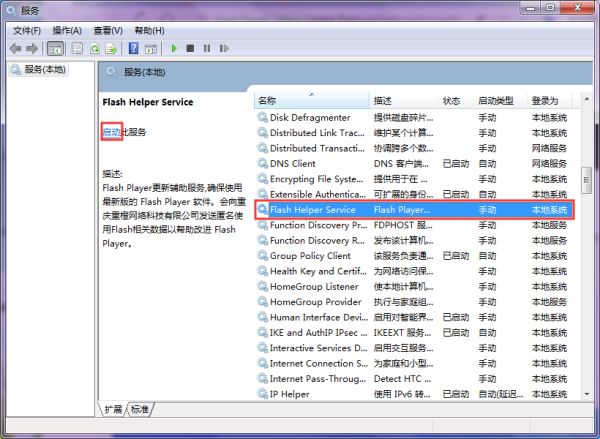Viewport: 600px width, 439px height.
Task: Click gear icon of HomeGroup Listener row
Action: click(x=262, y=286)
